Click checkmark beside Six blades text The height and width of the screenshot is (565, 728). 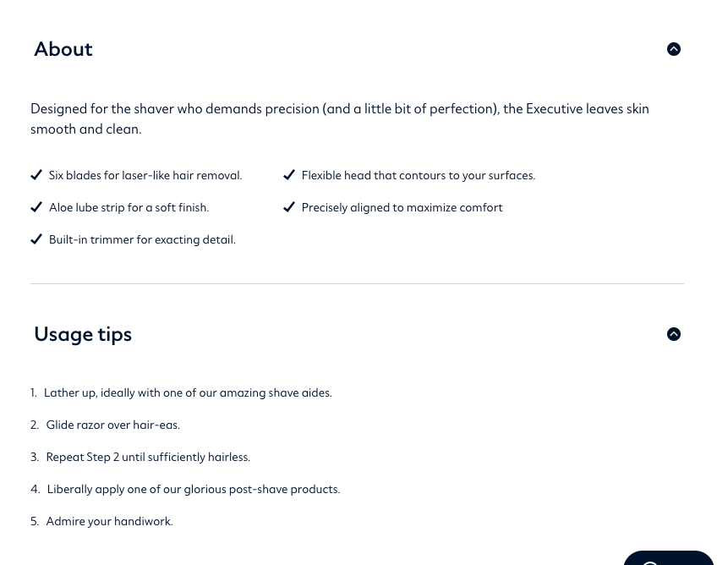[x=36, y=175]
